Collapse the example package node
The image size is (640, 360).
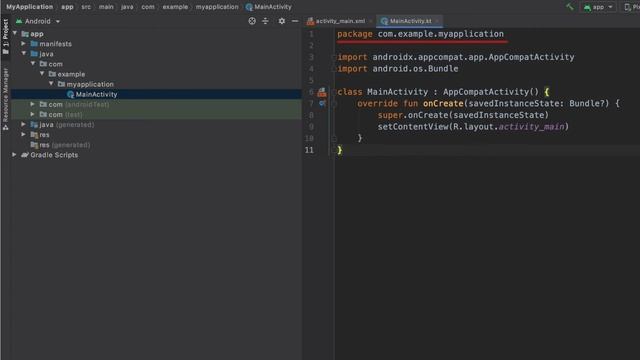click(x=42, y=74)
